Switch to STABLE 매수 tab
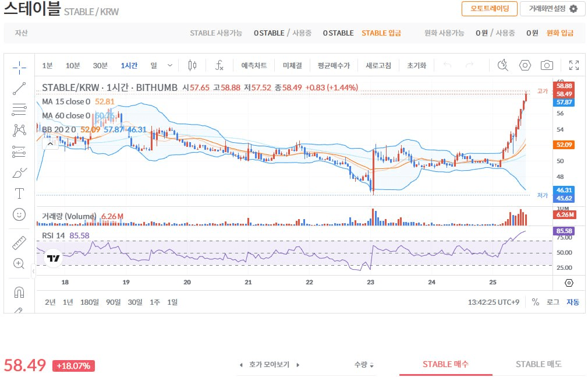The height and width of the screenshot is (377, 588). click(x=445, y=364)
